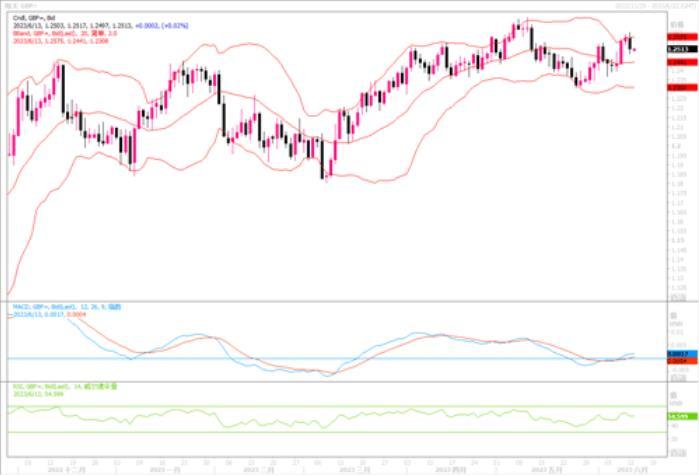Click the green RSI 54.599 value tag
Screen dimensions: 699x475
678,415
